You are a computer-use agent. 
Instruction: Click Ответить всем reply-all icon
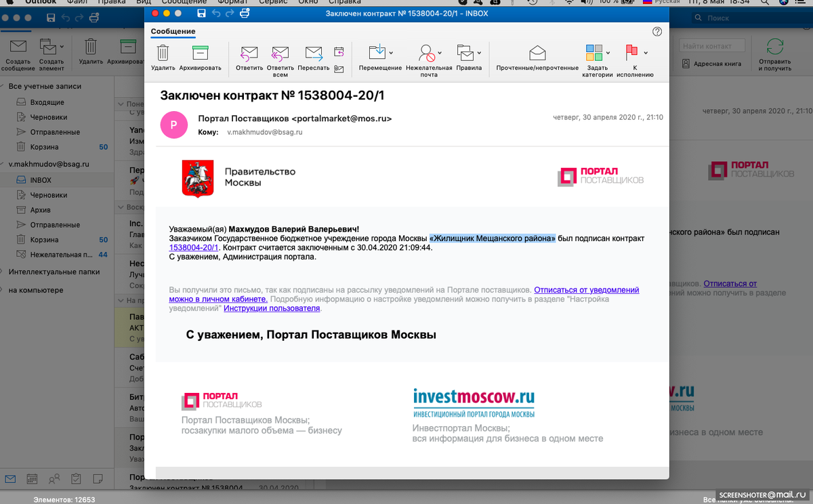coord(280,54)
